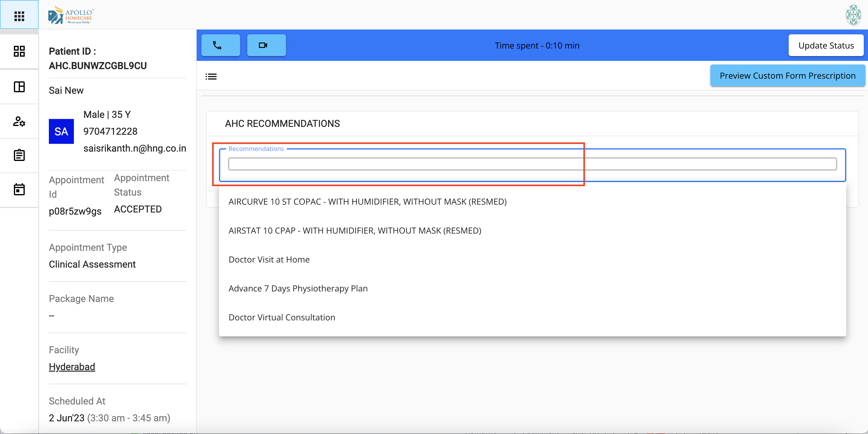
Task: Open the calendar sidebar icon
Action: pyautogui.click(x=19, y=189)
